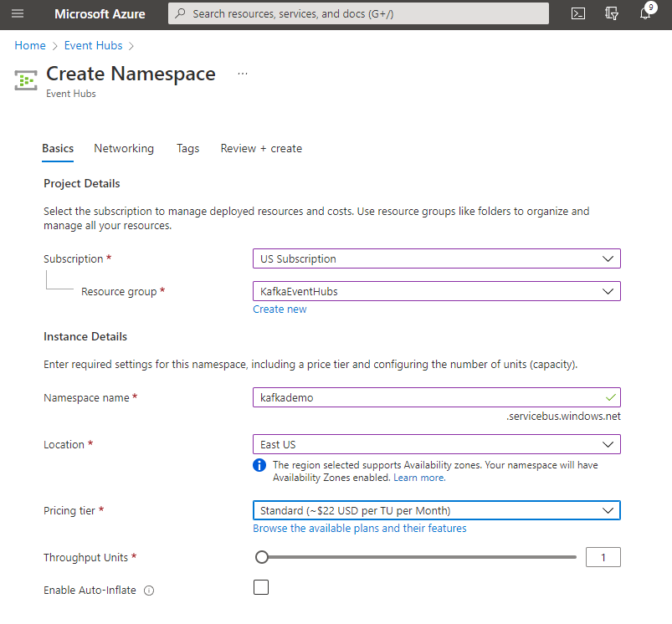Viewport: 672px width, 624px height.
Task: View notifications bell with 9 alerts
Action: click(646, 13)
